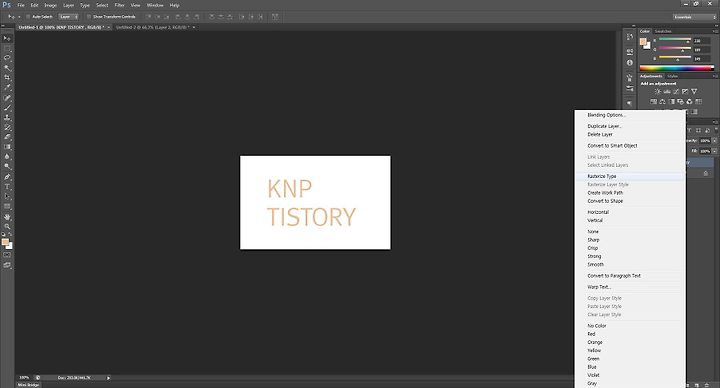Change screen mode icon in toolbox
The image size is (720, 388).
(x=7, y=265)
